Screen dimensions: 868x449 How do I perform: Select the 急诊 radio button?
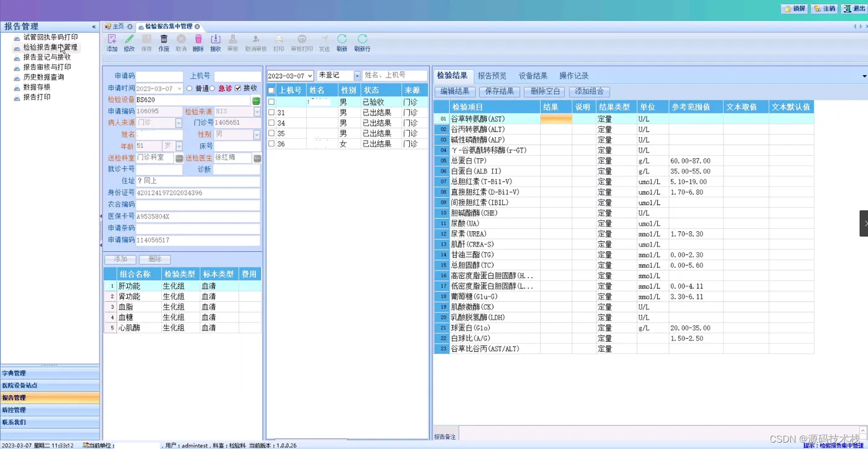213,89
